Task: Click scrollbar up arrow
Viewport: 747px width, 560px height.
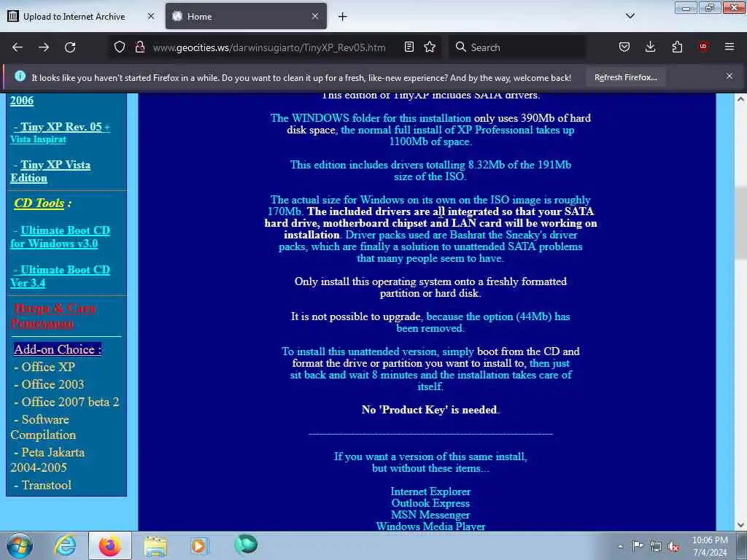Action: pos(741,99)
